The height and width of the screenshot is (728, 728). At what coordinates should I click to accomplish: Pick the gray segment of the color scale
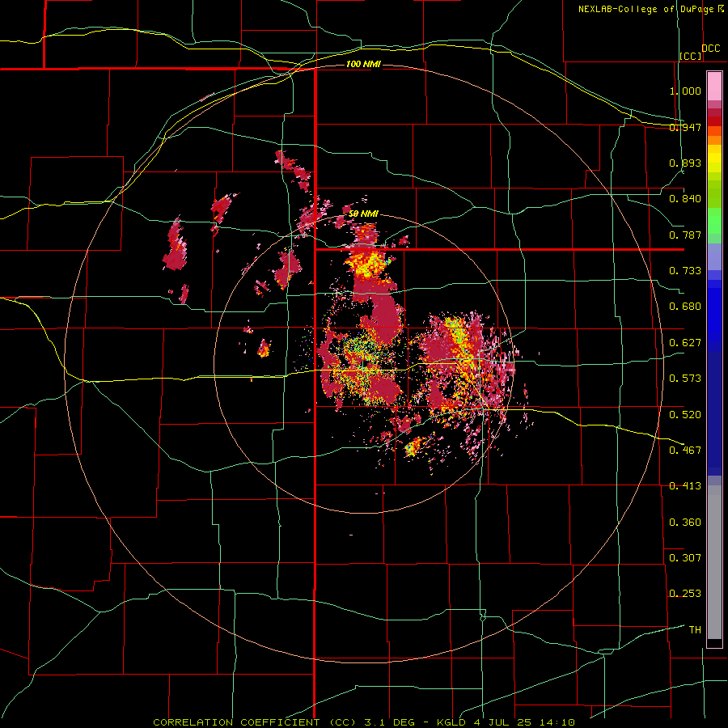click(x=714, y=562)
